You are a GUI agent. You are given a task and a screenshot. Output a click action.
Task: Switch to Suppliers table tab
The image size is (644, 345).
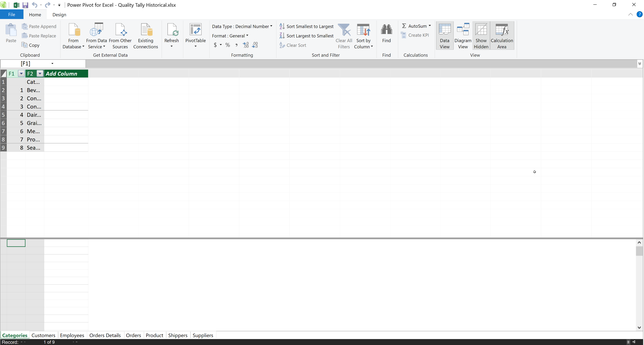coord(203,335)
